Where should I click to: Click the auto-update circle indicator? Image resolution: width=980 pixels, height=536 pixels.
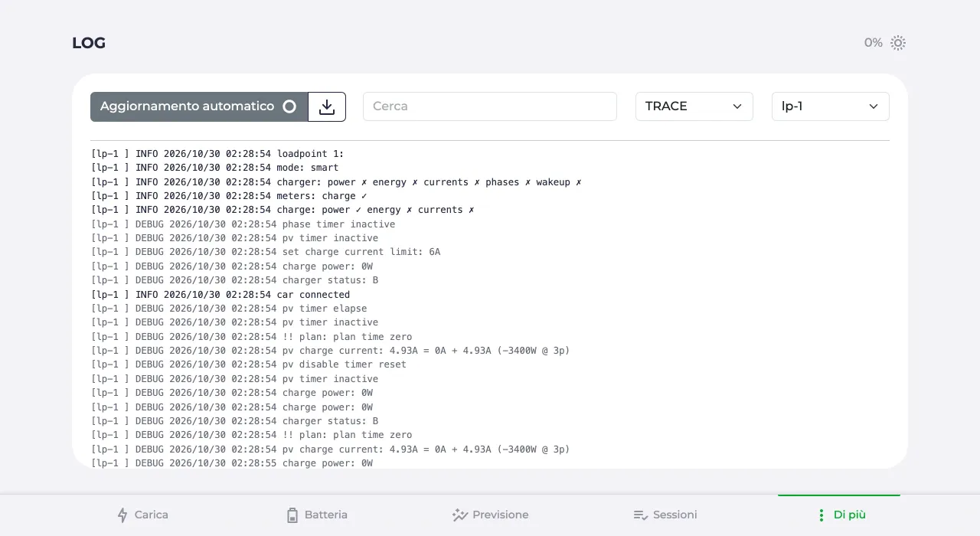click(289, 106)
